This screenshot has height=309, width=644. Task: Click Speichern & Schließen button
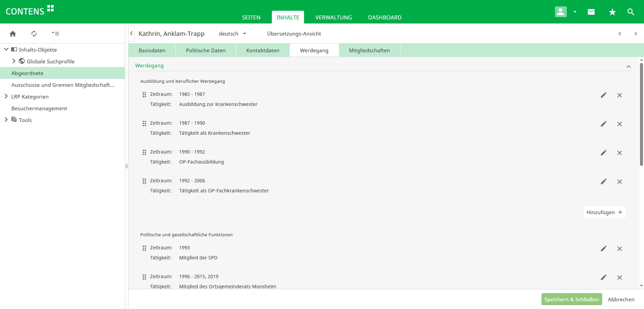point(571,299)
